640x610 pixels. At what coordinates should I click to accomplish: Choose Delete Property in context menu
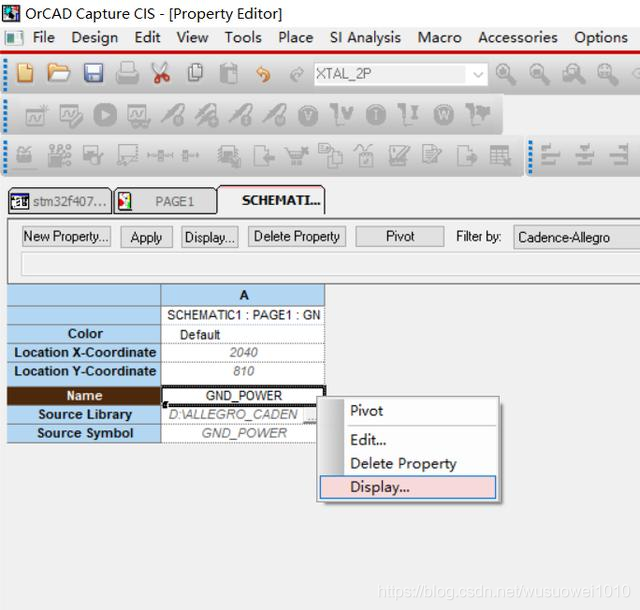(408, 463)
